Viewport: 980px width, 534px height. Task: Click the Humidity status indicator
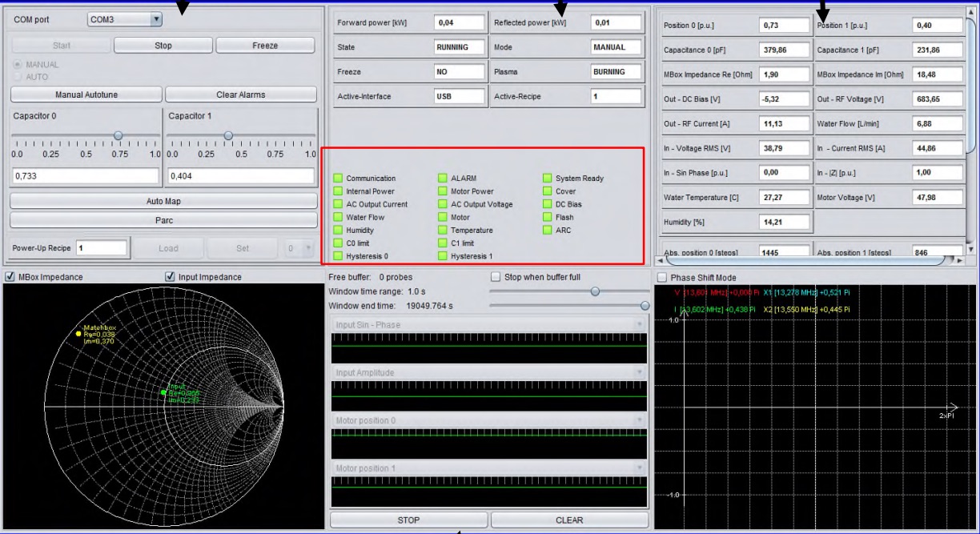[x=338, y=230]
